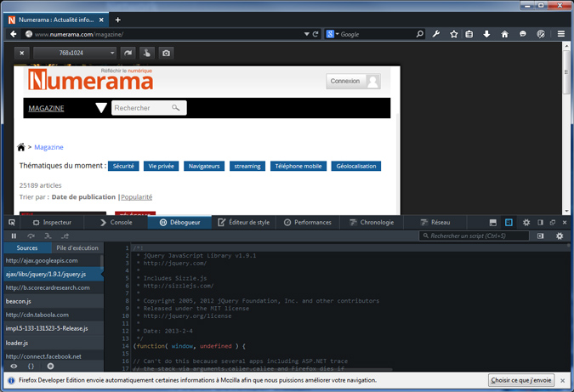The width and height of the screenshot is (574, 392).
Task: Rotate the responsive view orientation
Action: 129,53
